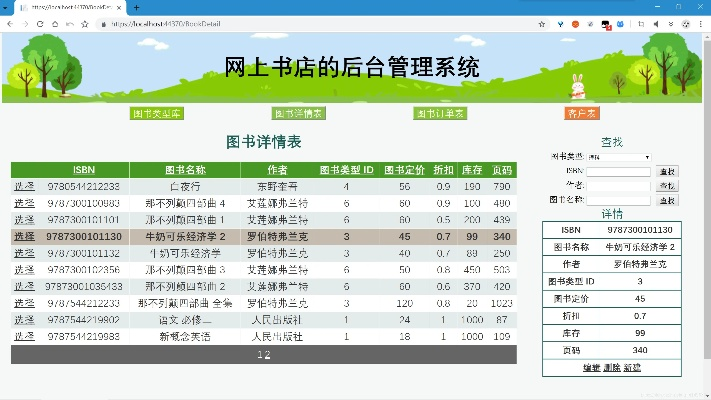Click the 作者 search input field
The width and height of the screenshot is (711, 400).
pos(618,186)
